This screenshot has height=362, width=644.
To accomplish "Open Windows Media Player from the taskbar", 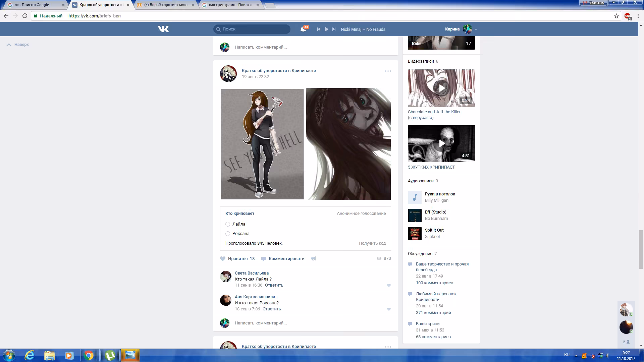I will 69,355.
